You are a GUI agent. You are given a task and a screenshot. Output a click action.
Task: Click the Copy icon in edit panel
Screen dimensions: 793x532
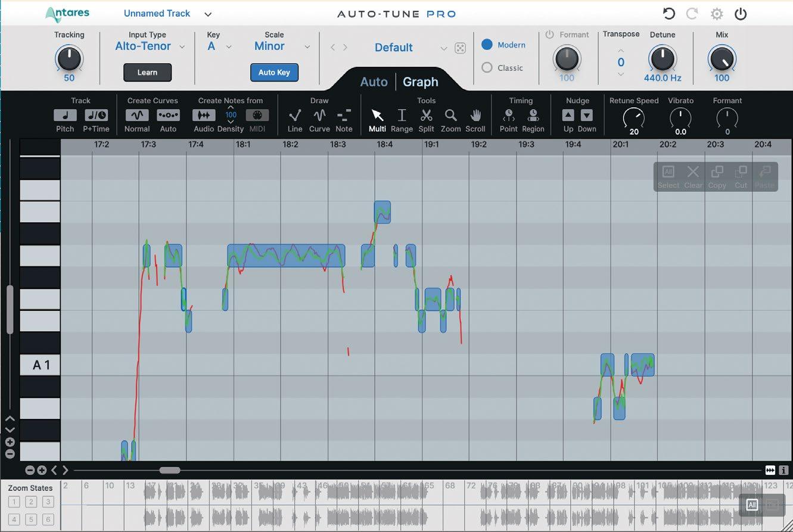717,172
